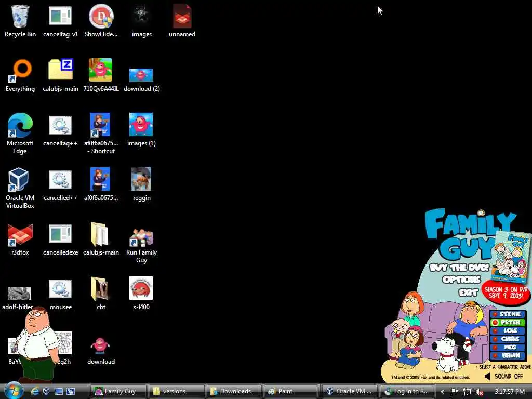Select the unnamed desktop file

[x=182, y=21]
